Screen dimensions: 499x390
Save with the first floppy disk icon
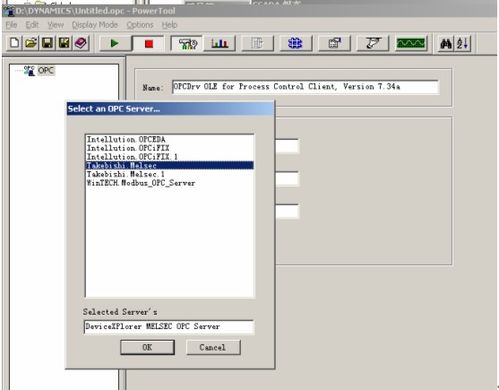coord(47,43)
